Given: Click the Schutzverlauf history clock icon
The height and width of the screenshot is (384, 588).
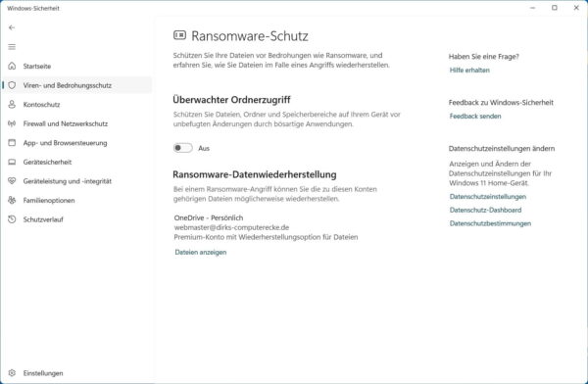Looking at the screenshot, I should tap(12, 219).
